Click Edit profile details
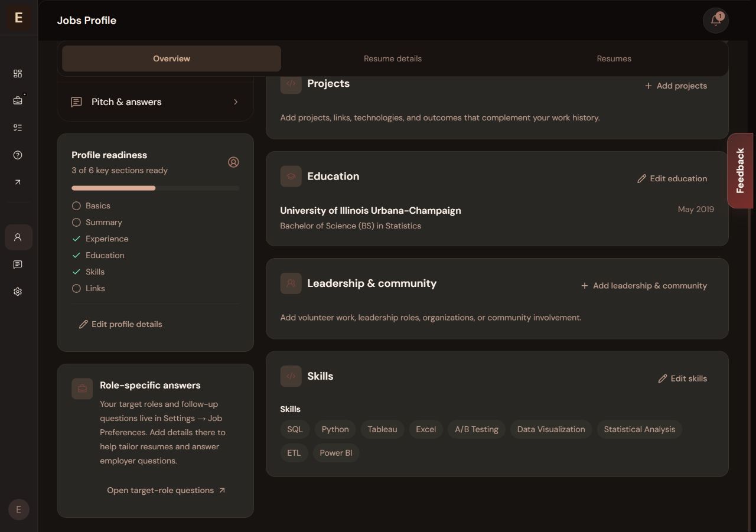756x532 pixels. (120, 324)
